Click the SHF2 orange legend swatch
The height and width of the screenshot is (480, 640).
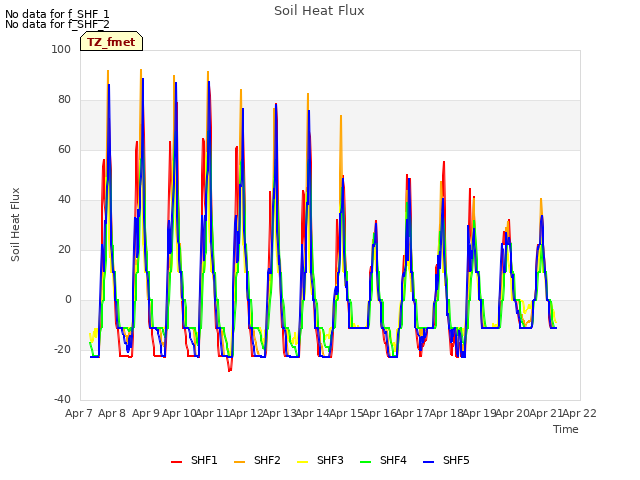pyautogui.click(x=240, y=462)
